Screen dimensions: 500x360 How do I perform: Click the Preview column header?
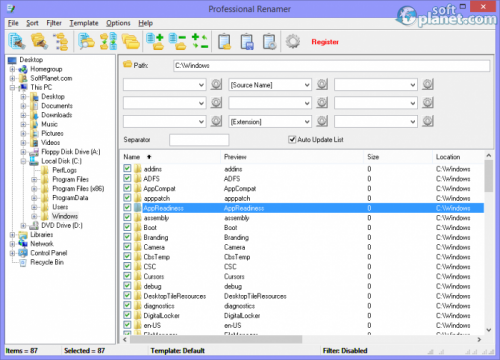point(292,157)
